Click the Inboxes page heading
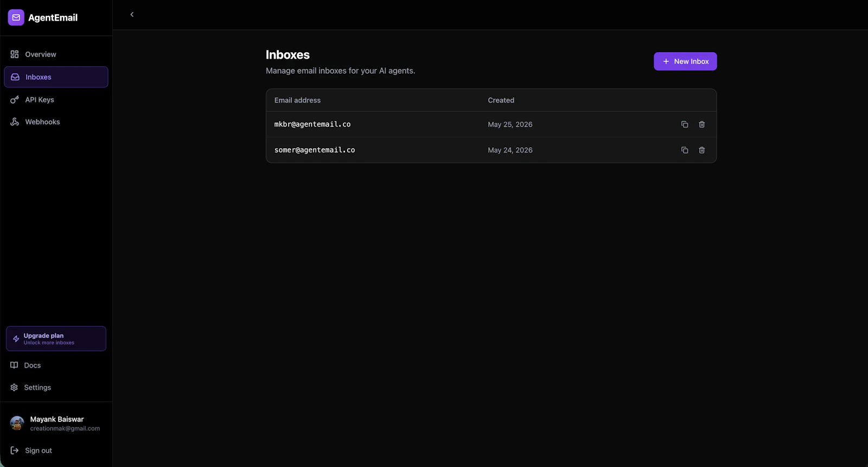This screenshot has height=467, width=868. click(x=288, y=55)
